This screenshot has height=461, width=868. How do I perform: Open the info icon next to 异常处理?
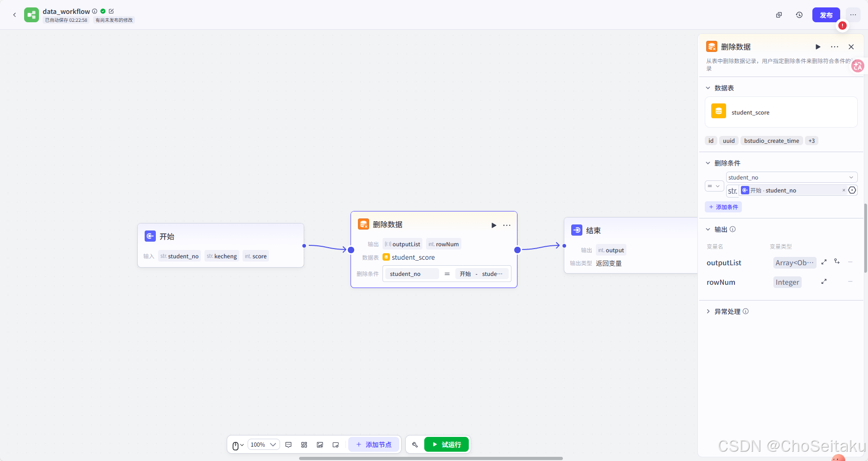pyautogui.click(x=746, y=311)
